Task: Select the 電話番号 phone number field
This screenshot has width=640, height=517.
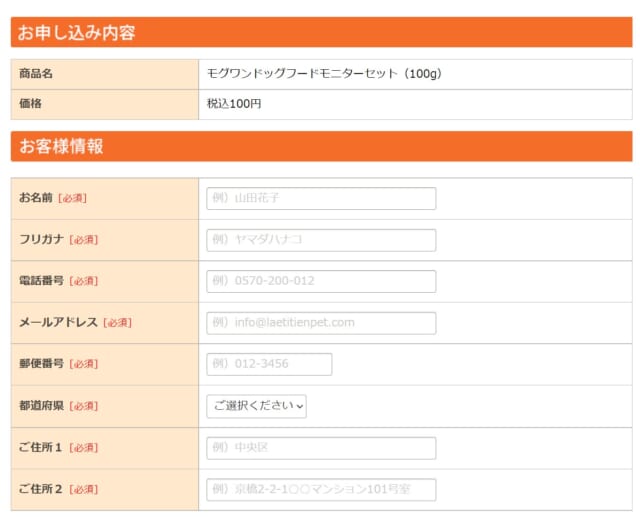Action: coord(321,281)
